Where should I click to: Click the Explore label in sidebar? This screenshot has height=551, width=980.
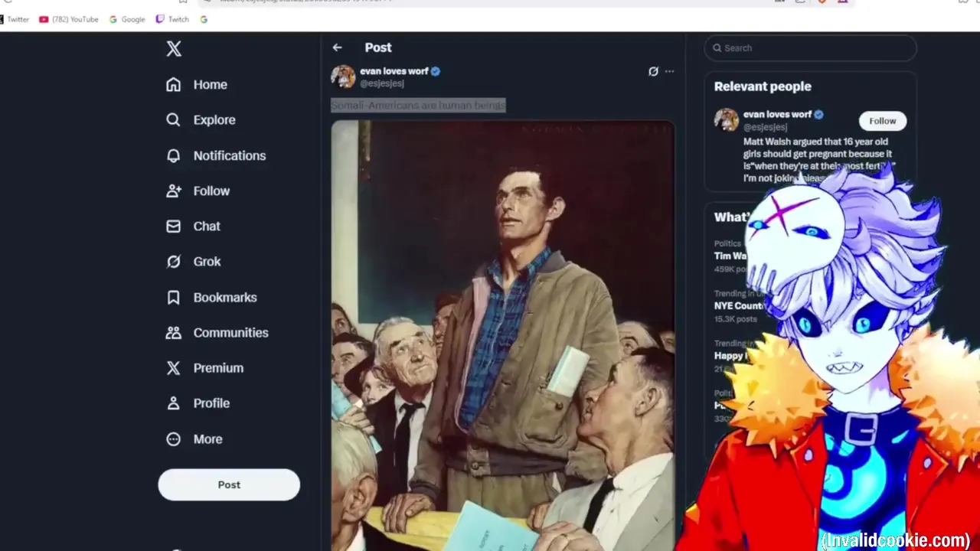214,120
